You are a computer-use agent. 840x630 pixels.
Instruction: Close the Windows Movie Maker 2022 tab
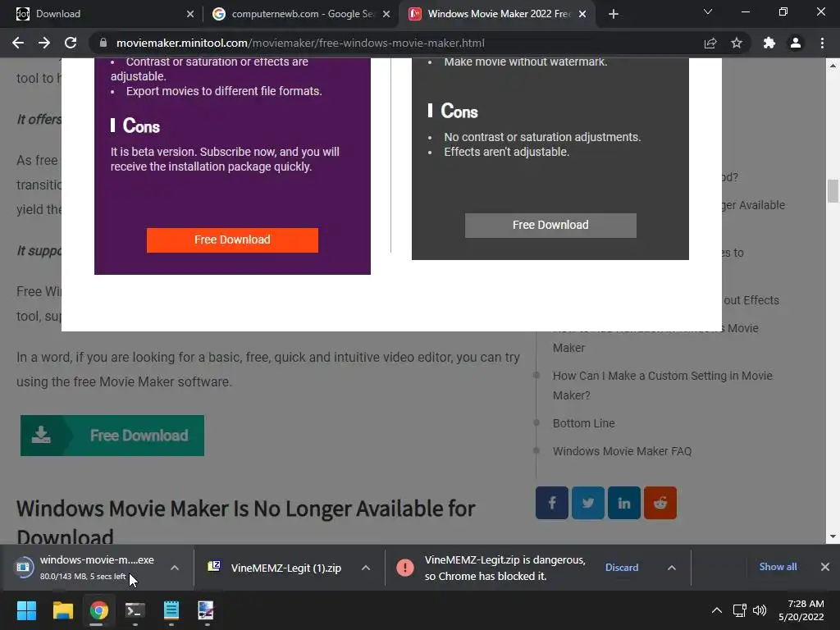click(x=582, y=14)
